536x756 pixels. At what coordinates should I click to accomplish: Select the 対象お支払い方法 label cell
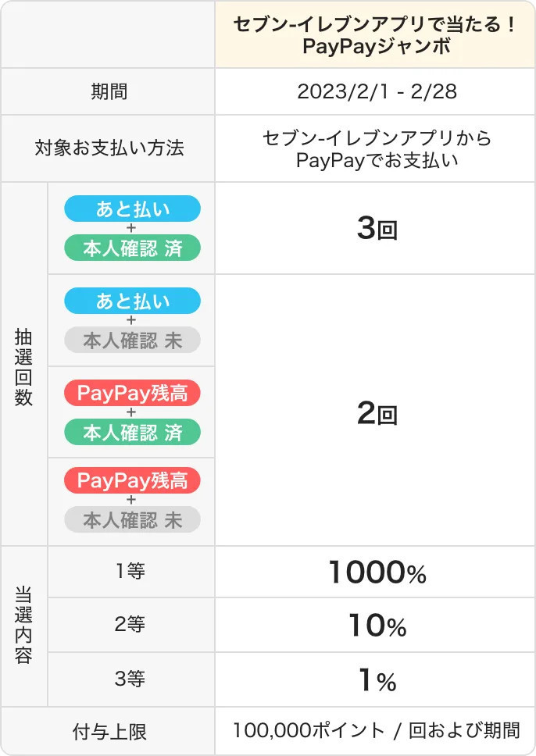tap(109, 148)
